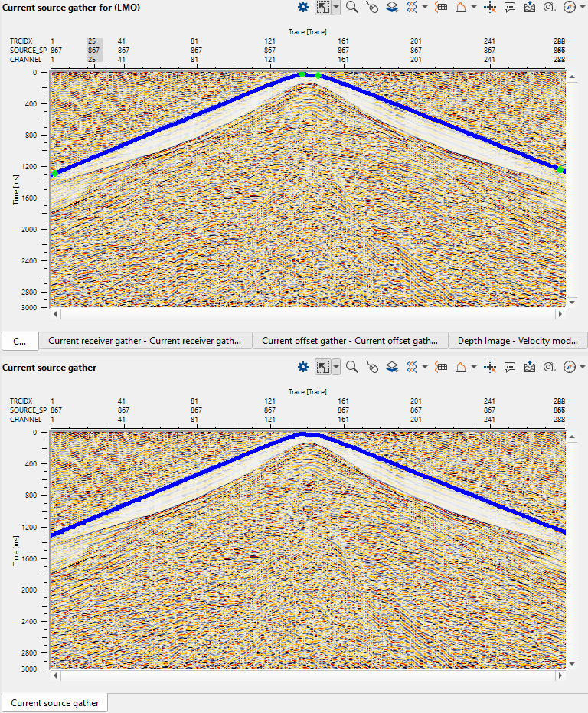Select green pick marker at far right of LMO line
This screenshot has width=588, height=713.
560,169
